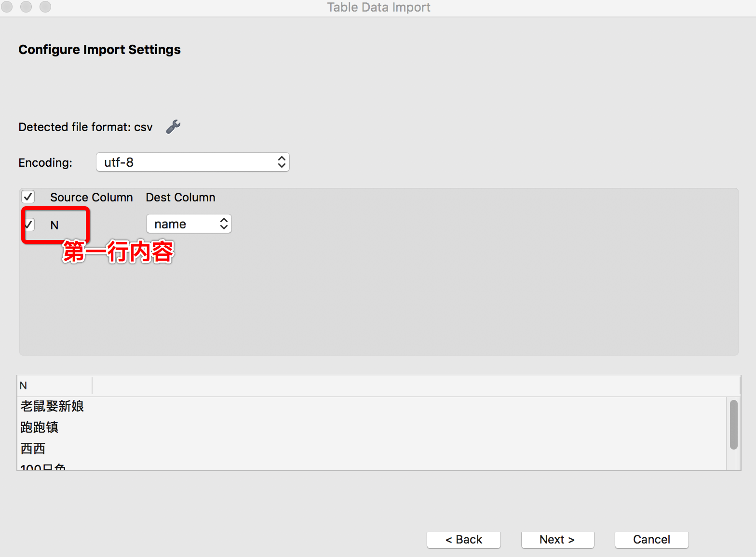Open the name destination column dropdown
The height and width of the screenshot is (557, 756).
pyautogui.click(x=189, y=224)
